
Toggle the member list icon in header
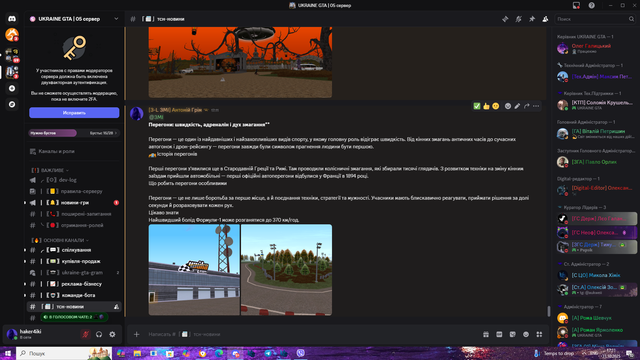(545, 19)
